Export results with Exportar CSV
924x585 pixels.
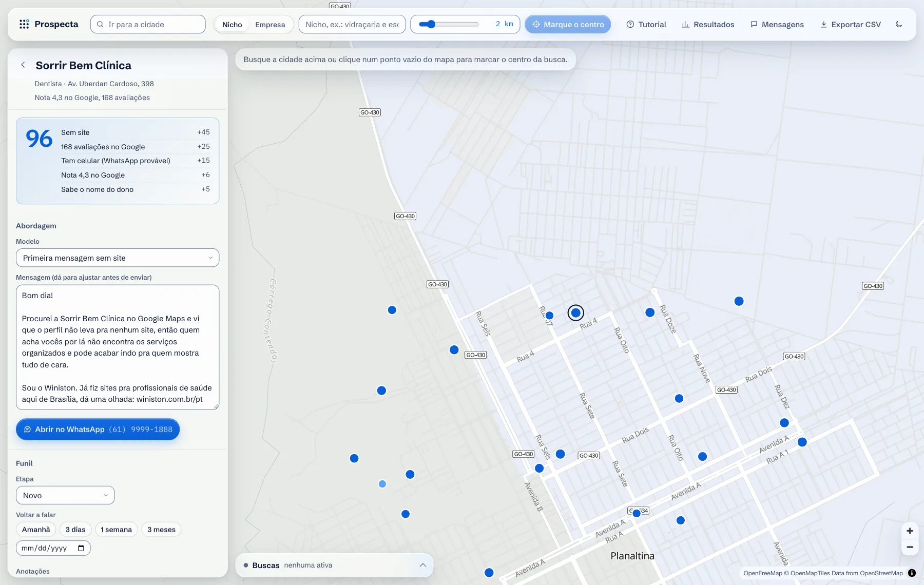pyautogui.click(x=851, y=24)
